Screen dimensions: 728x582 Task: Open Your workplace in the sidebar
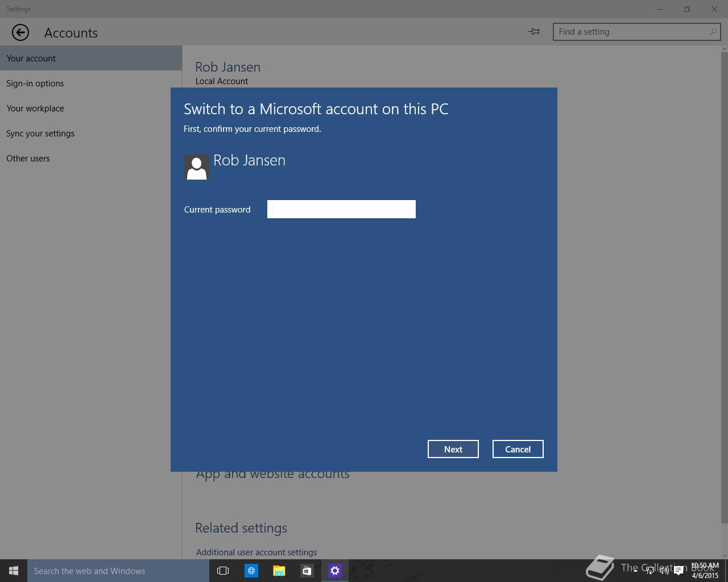click(91, 108)
